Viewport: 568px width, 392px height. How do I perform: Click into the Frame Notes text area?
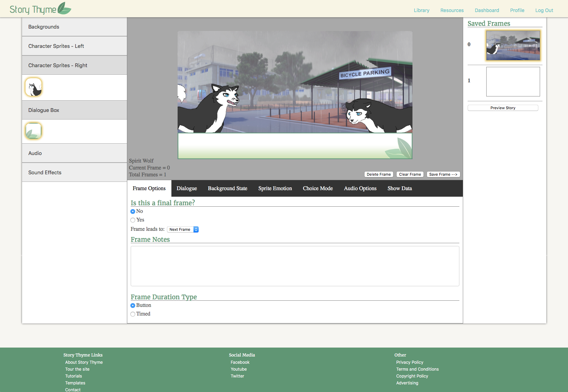[x=295, y=266]
